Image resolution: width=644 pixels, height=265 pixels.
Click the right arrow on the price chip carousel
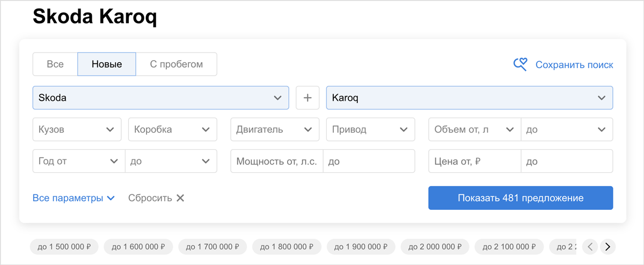[x=608, y=247]
